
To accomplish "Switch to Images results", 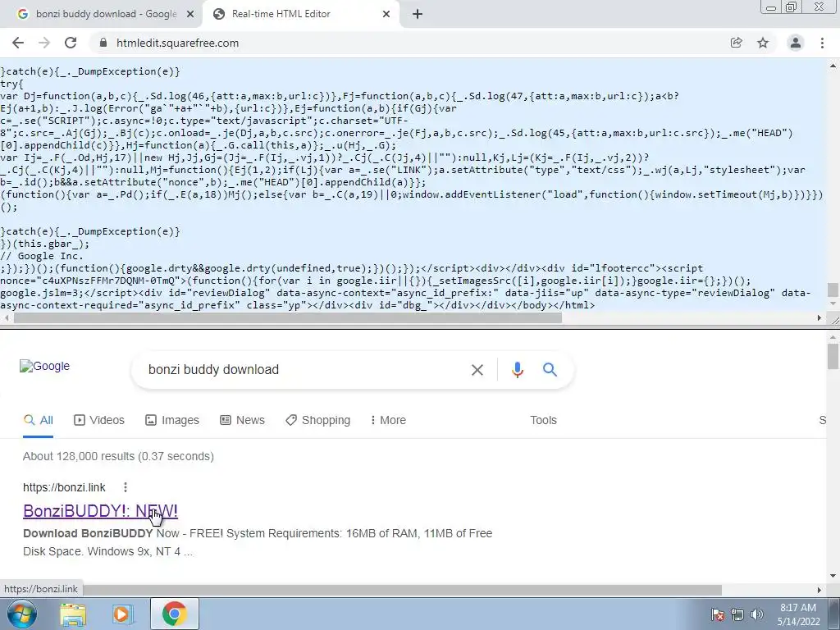I will click(172, 420).
